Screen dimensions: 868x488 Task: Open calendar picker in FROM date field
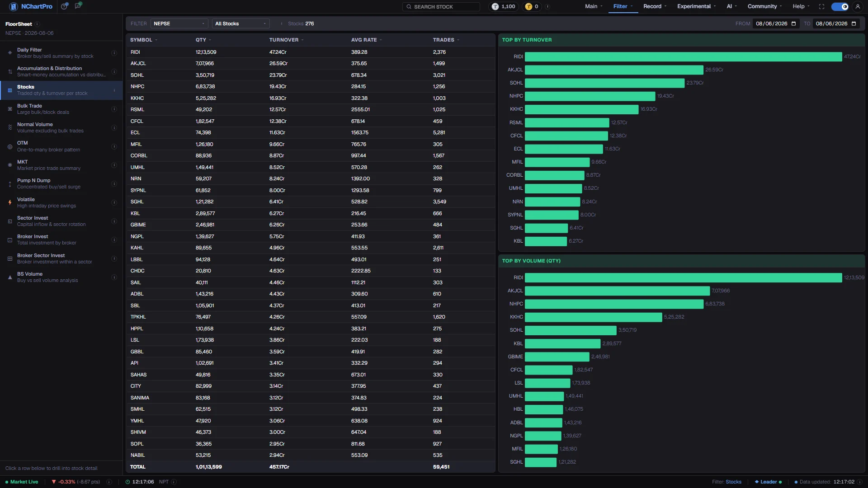(793, 23)
